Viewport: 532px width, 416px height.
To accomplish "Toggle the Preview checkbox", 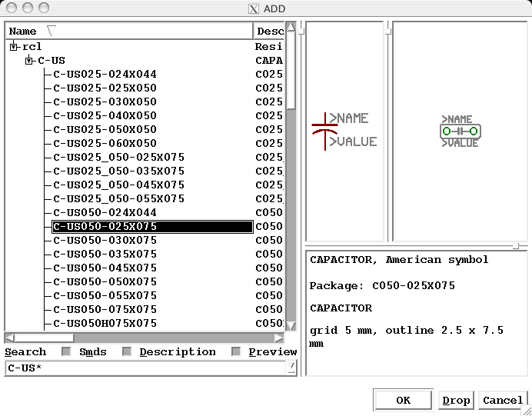I will pos(236,352).
